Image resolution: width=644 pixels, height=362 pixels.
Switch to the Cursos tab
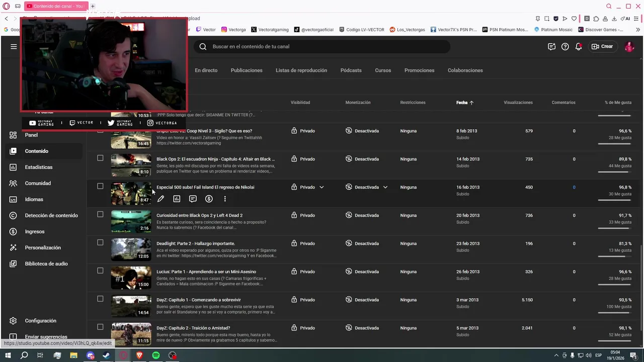(x=383, y=70)
